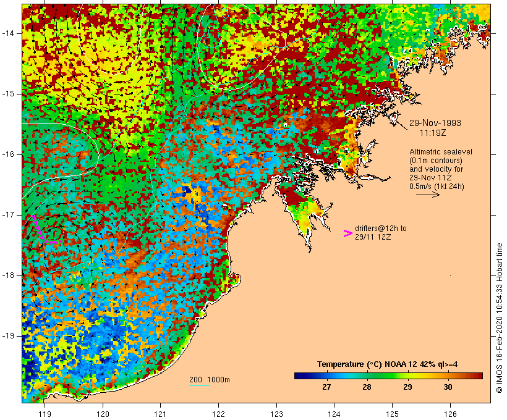Click latitude label -17 on left axis
The height and width of the screenshot is (420, 507).
point(10,215)
